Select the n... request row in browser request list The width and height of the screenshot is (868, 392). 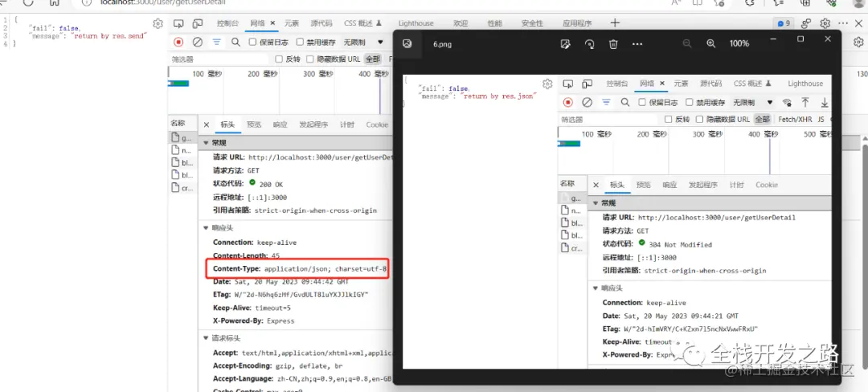182,150
